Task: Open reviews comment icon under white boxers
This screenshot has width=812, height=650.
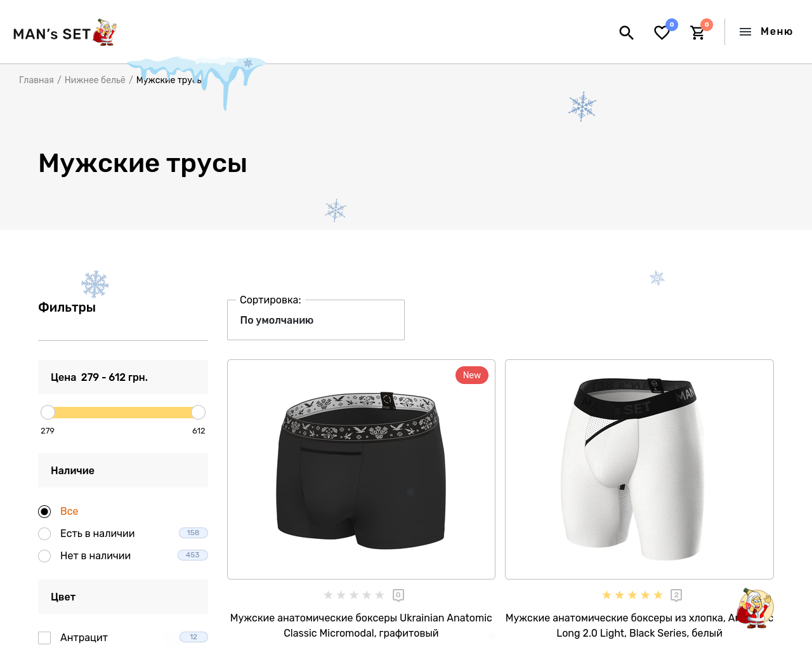Action: coord(676,595)
